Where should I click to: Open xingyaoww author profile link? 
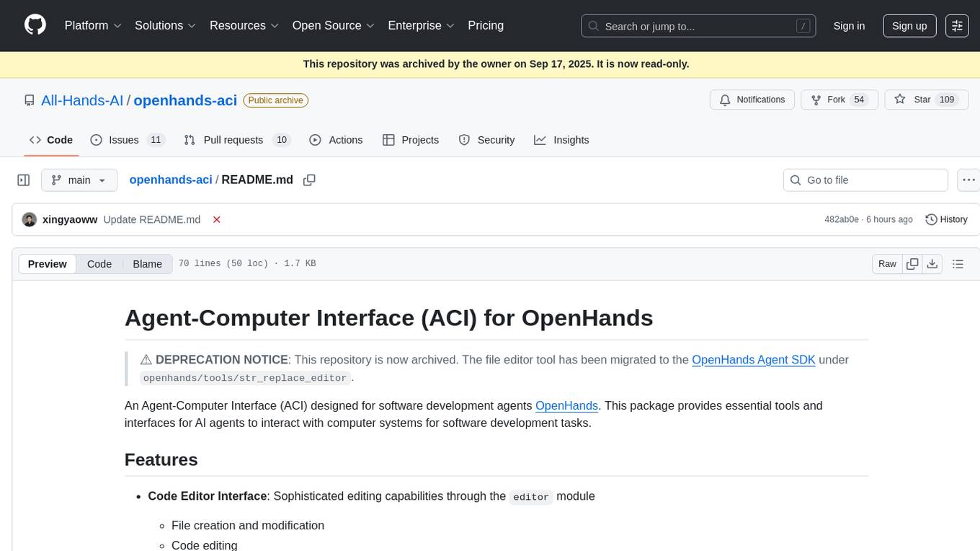pos(70,219)
